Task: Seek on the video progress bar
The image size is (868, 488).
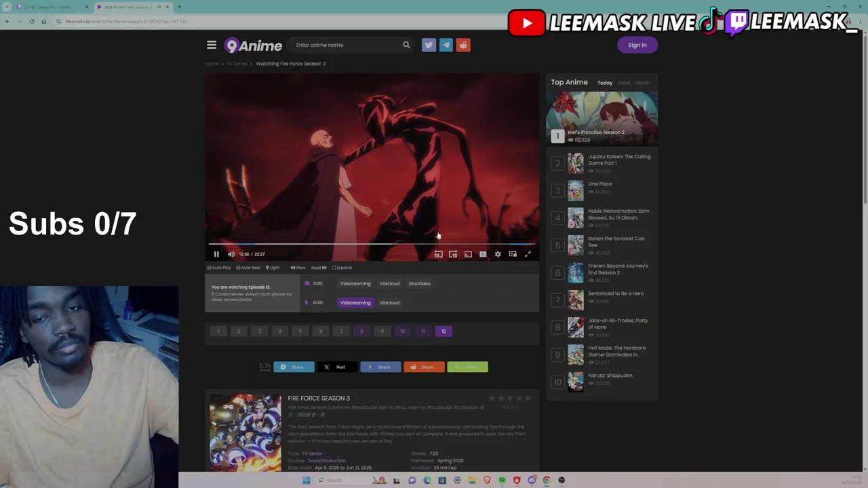Action: tap(372, 244)
